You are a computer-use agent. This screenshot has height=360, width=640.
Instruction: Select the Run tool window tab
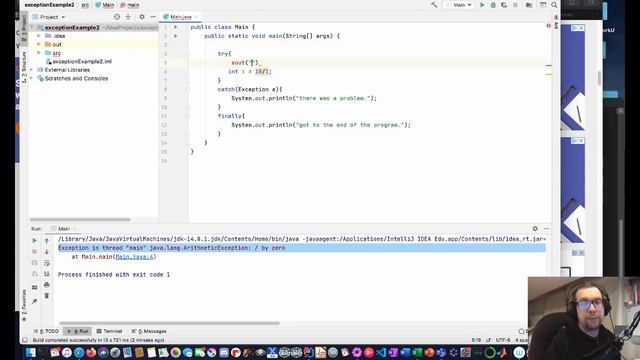tap(78, 331)
